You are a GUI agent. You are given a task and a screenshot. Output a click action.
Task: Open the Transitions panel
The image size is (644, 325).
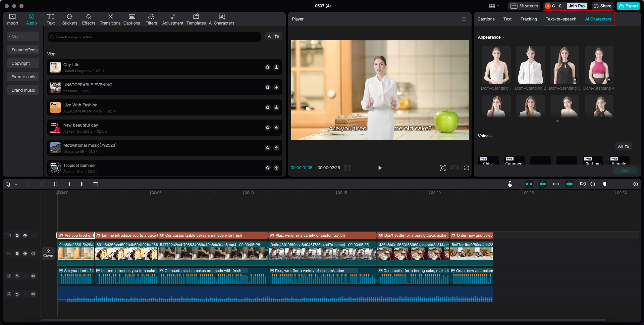[x=110, y=19]
